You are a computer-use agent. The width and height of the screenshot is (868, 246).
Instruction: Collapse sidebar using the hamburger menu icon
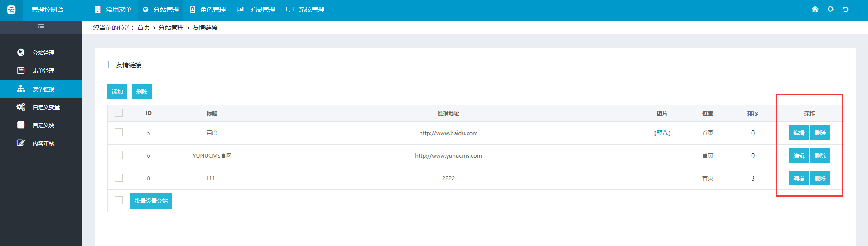pos(41,27)
